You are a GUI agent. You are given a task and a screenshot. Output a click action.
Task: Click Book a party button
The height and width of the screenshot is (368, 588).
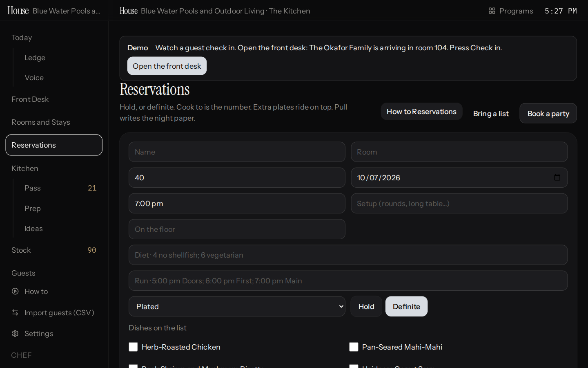[548, 113]
